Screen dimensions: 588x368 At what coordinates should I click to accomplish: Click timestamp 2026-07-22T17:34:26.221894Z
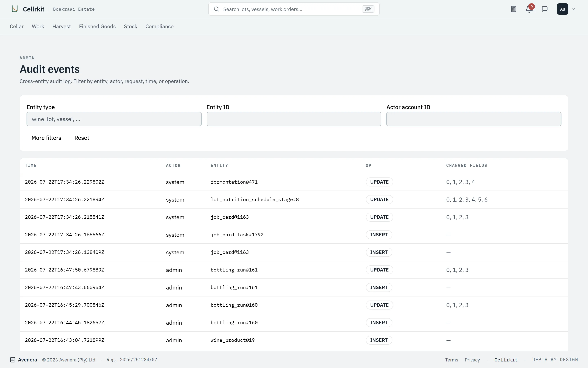point(64,200)
